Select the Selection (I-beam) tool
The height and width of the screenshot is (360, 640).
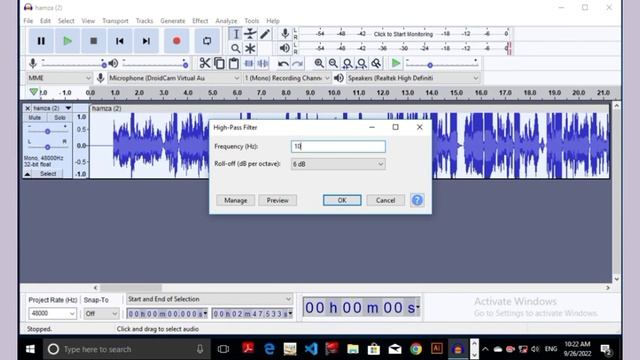236,34
